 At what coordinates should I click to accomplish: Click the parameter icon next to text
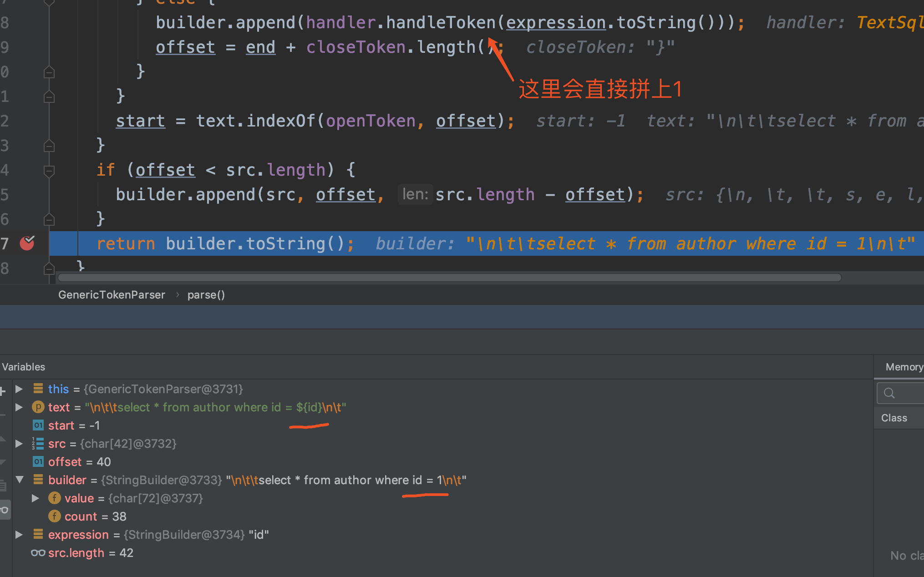38,407
